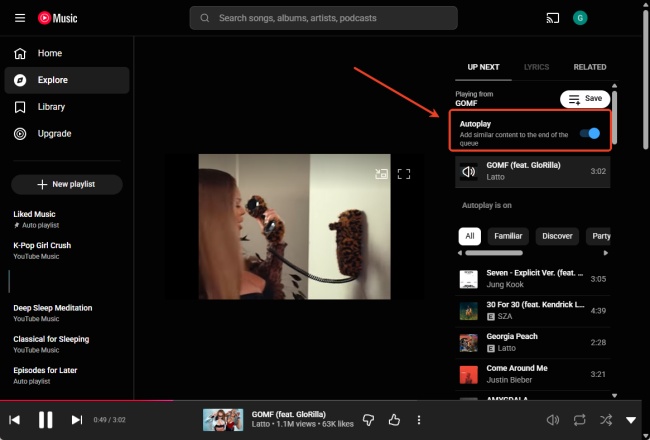Seek on the song progress bar
This screenshot has height=440, width=650.
(321, 401)
